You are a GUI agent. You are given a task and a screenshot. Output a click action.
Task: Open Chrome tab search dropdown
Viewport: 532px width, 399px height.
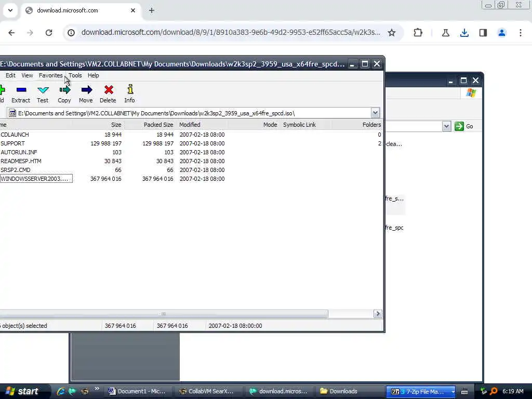point(10,10)
